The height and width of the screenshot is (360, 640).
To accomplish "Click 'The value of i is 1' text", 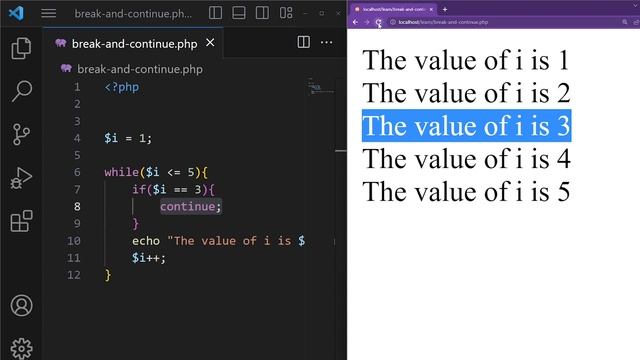I will pos(466,60).
